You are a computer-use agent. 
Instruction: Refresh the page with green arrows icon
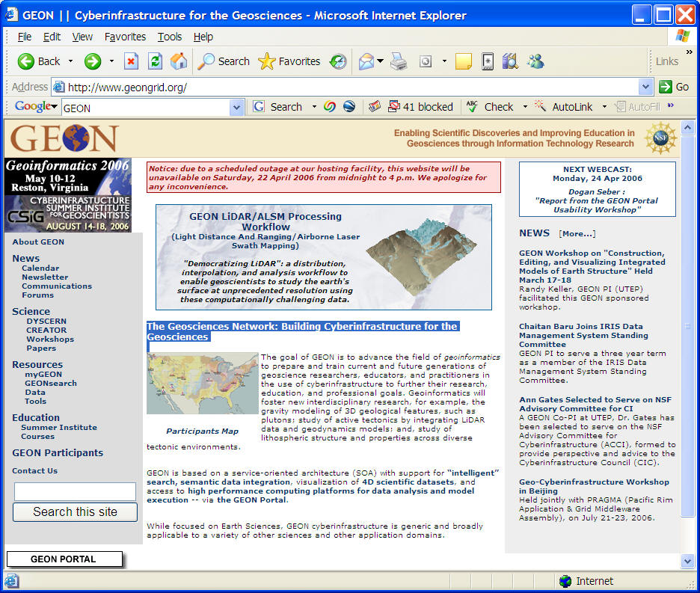[155, 61]
